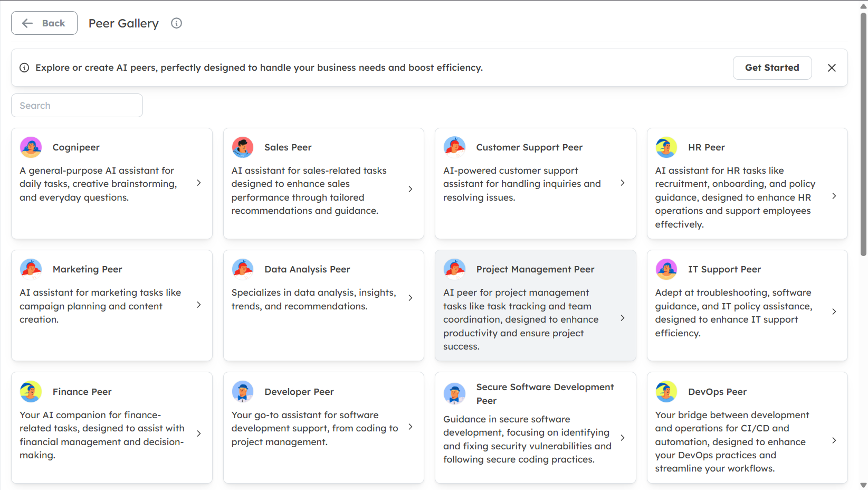Click the DevOps Peer avatar icon
This screenshot has height=490, width=868.
[666, 392]
